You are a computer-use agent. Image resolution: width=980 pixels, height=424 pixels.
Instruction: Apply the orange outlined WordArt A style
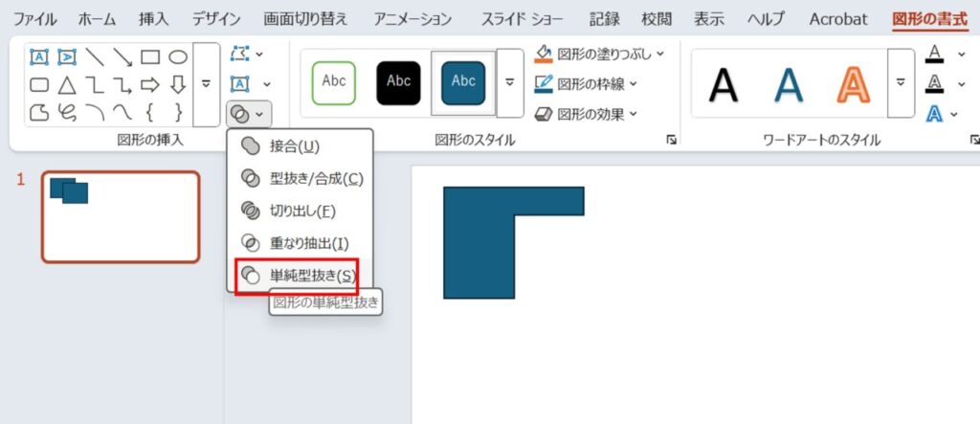[x=853, y=84]
